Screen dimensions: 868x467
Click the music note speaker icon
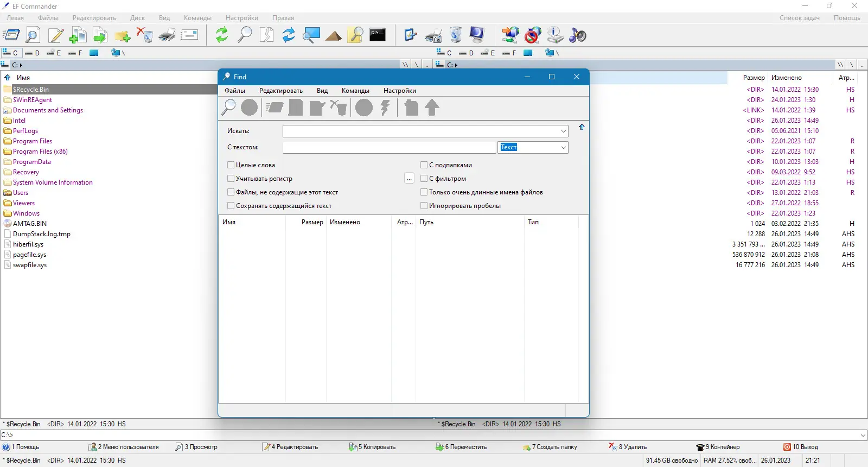click(x=577, y=35)
